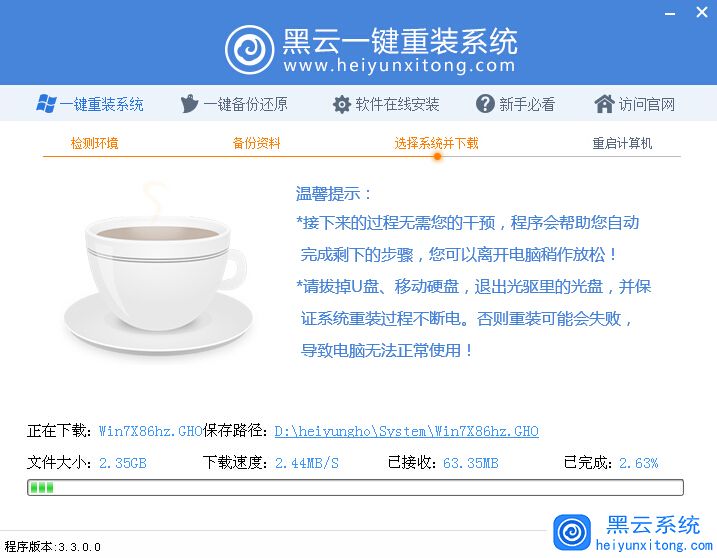Click the green download progress bar
Screen dimensions: 717x558
[355, 487]
